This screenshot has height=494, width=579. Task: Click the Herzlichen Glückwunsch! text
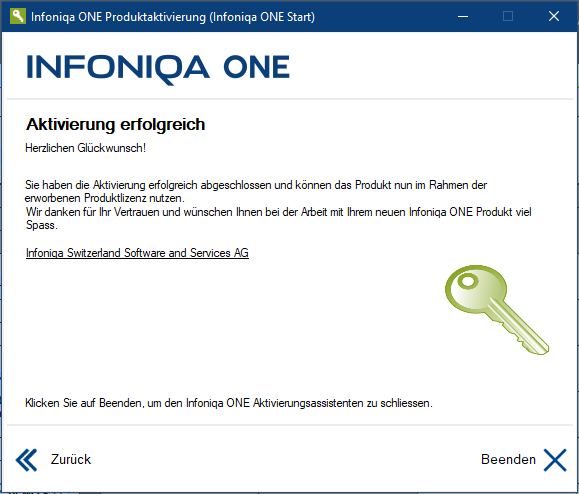point(85,148)
